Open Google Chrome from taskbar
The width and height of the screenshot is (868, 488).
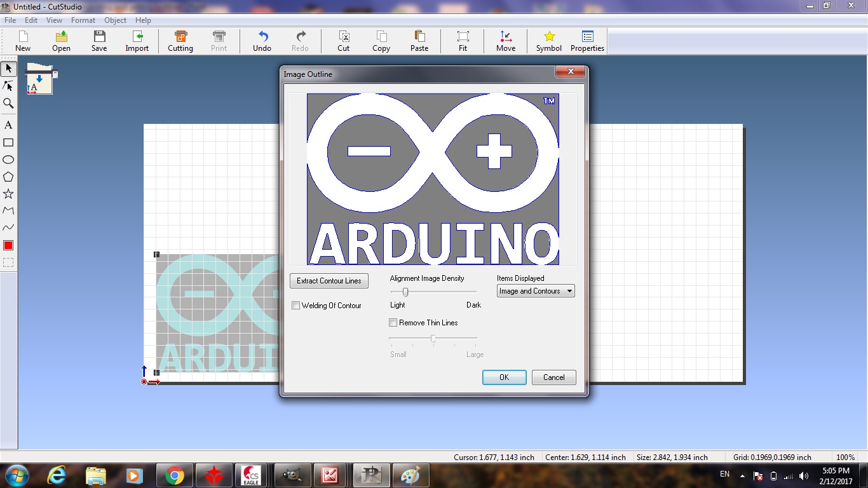(x=174, y=475)
